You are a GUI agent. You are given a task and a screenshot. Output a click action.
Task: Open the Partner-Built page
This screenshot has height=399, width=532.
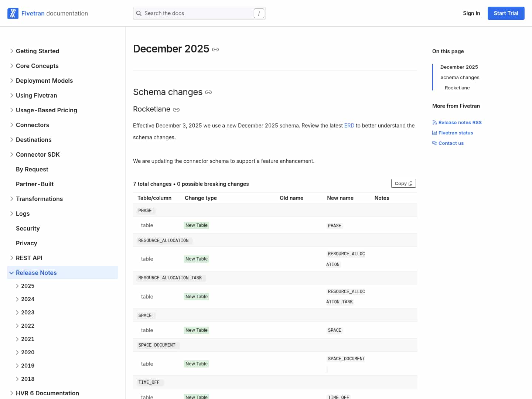(35, 184)
